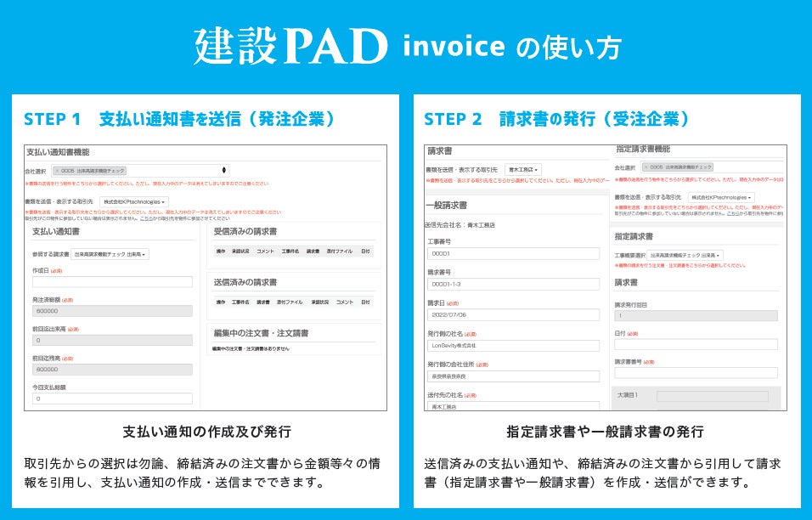Remove the 0005 company tag in STEP 2 panel
812x520 pixels.
pyautogui.click(x=646, y=167)
